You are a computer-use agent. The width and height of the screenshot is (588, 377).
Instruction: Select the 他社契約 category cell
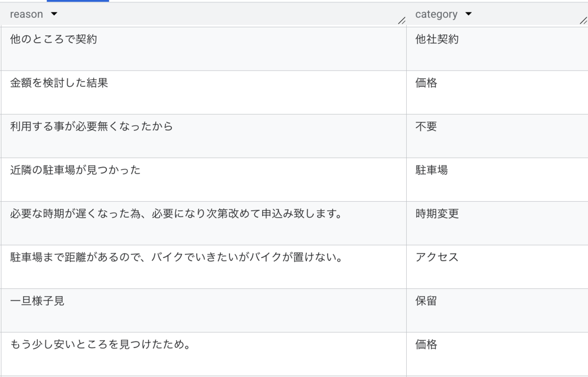[497, 49]
